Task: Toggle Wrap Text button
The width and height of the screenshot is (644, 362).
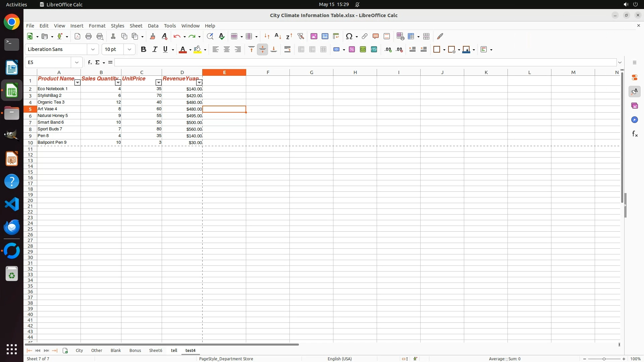Action: pyautogui.click(x=287, y=50)
